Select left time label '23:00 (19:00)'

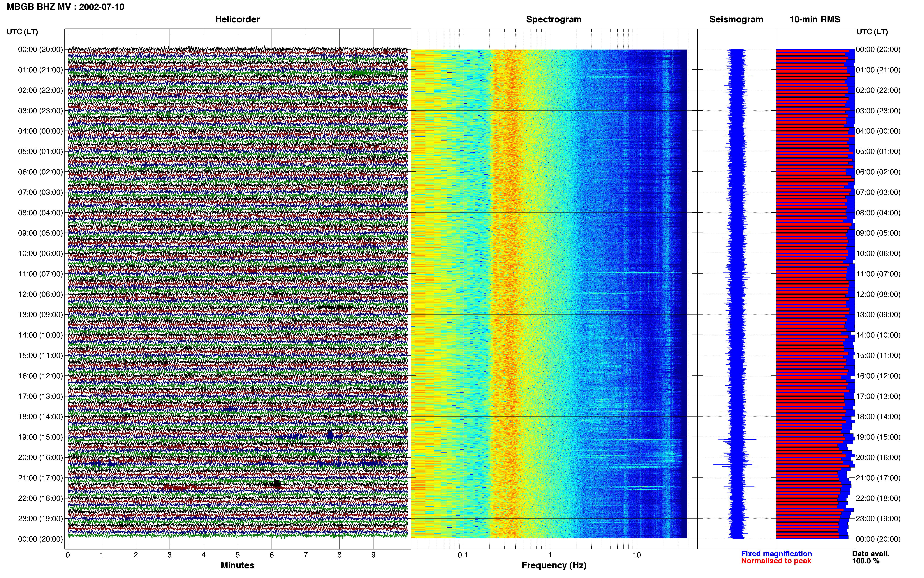pos(41,519)
